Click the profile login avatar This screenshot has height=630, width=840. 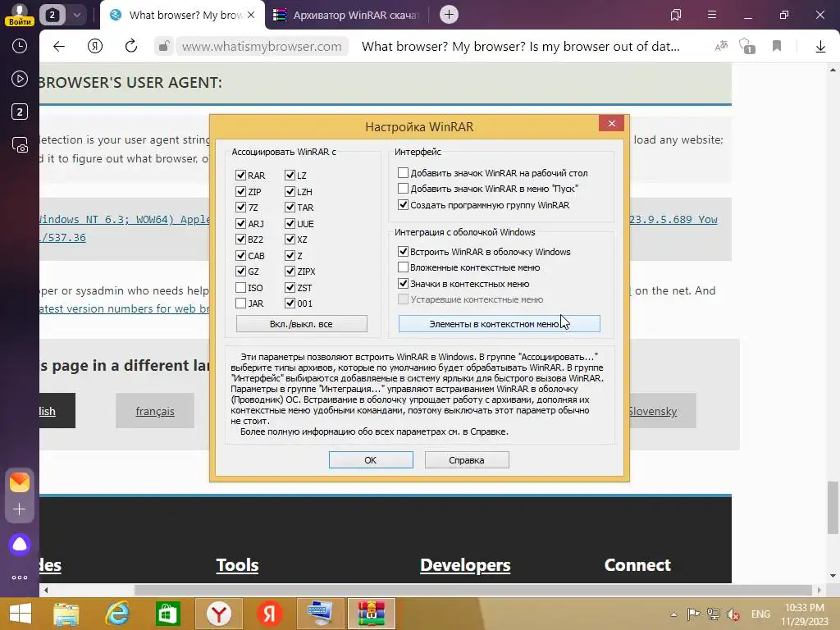20,15
